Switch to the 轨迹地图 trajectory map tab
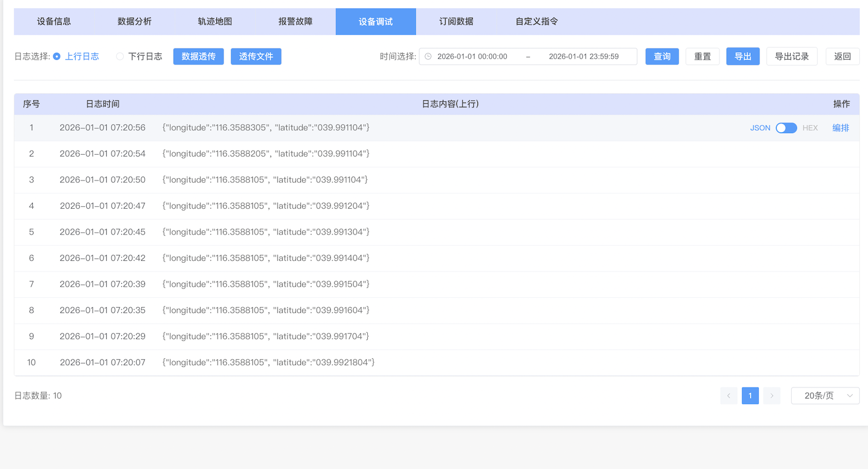Viewport: 868px width, 469px height. (x=215, y=21)
